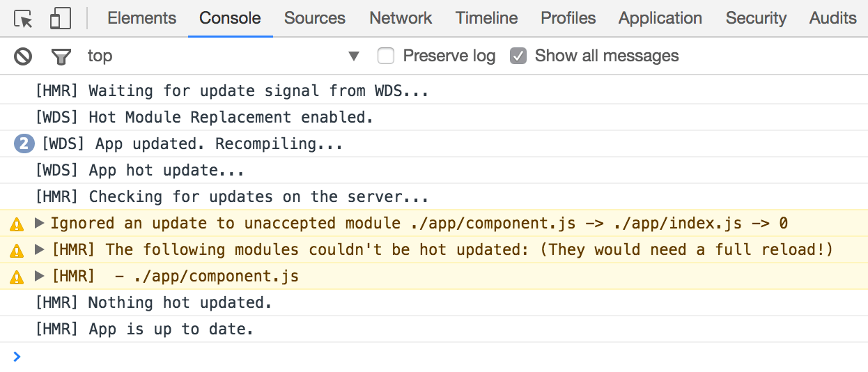The height and width of the screenshot is (372, 868).
Task: Click warning icon beside './app/component.js' HMR line
Action: point(17,277)
